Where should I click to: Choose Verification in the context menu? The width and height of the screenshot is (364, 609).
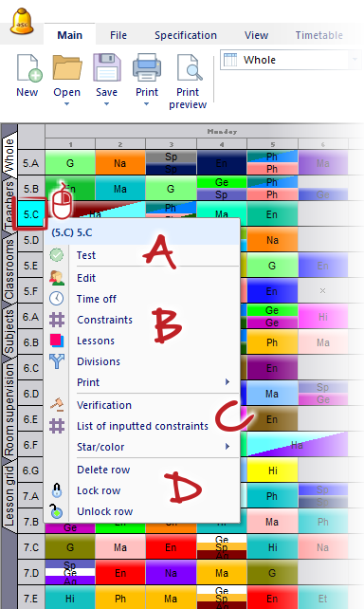tap(104, 405)
